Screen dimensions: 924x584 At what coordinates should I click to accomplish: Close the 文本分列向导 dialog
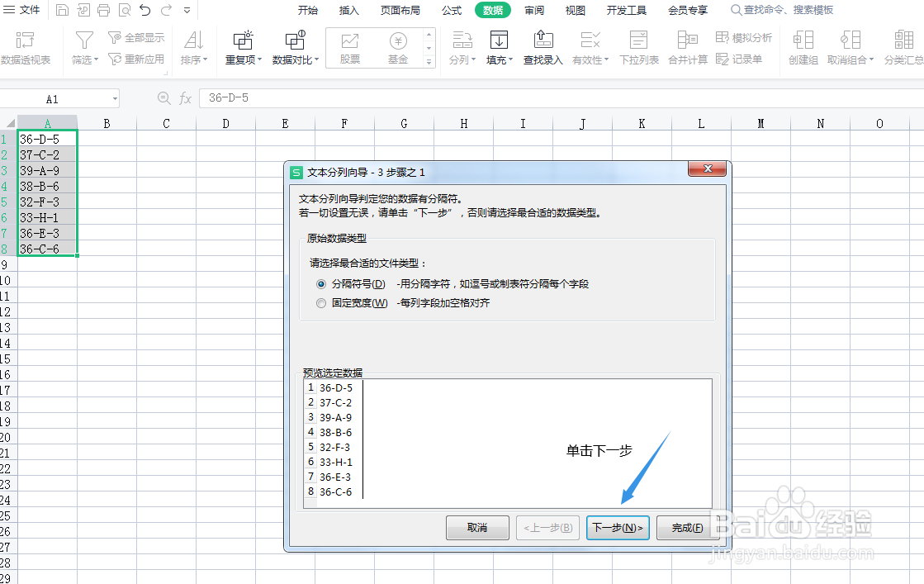point(708,169)
